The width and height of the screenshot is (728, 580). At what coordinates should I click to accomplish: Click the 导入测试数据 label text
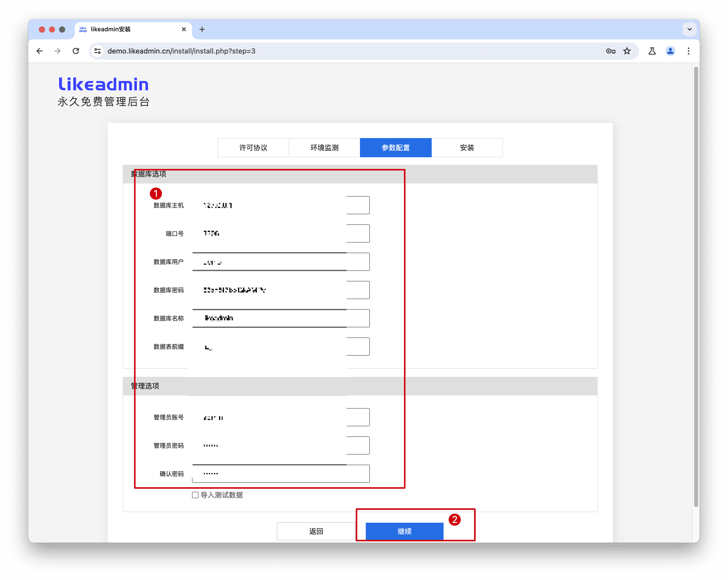[222, 495]
